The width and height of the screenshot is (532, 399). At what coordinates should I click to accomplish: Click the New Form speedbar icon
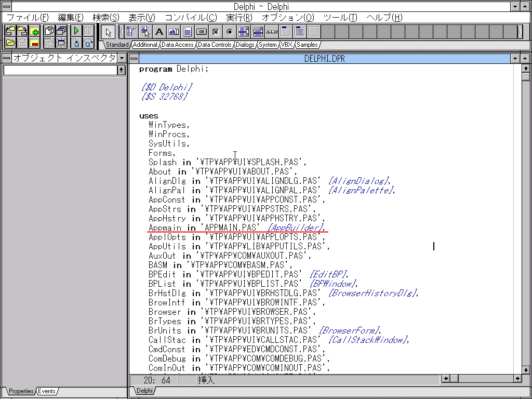point(61,43)
